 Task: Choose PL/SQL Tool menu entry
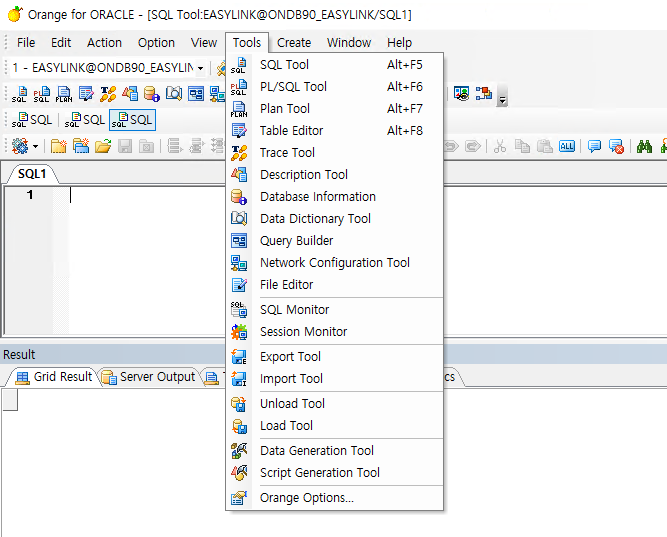tap(334, 87)
